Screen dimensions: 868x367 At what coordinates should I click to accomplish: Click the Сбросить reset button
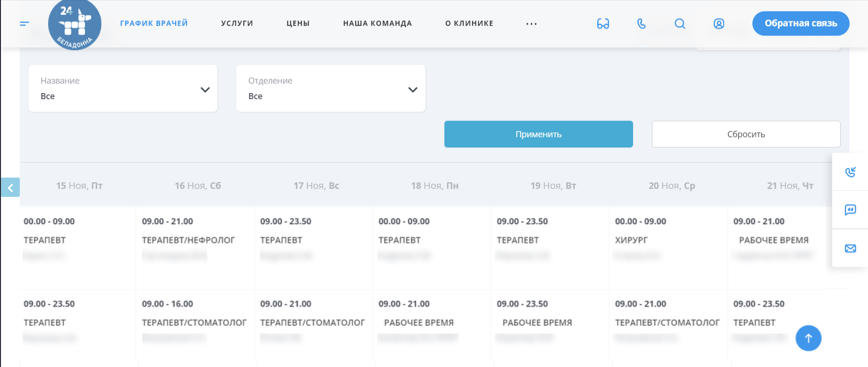tap(746, 134)
